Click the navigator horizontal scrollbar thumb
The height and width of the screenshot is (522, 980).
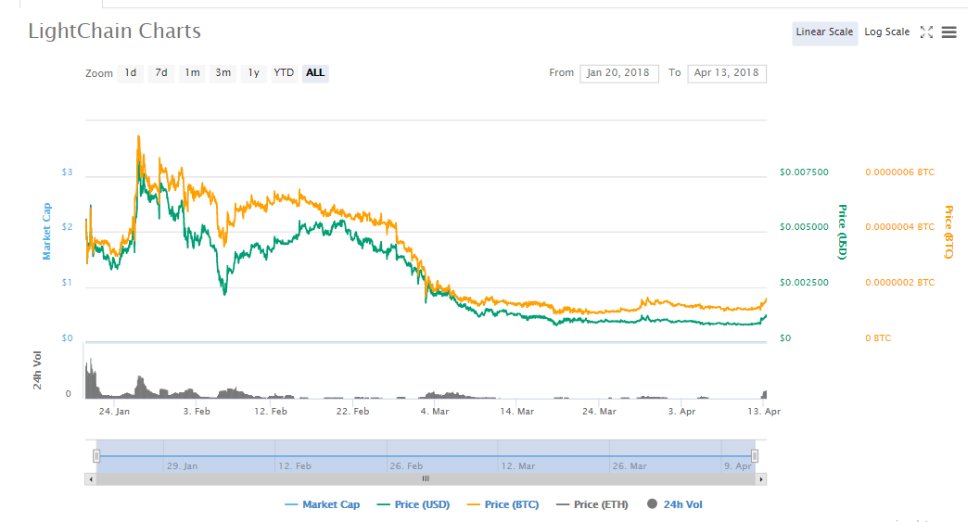(426, 479)
